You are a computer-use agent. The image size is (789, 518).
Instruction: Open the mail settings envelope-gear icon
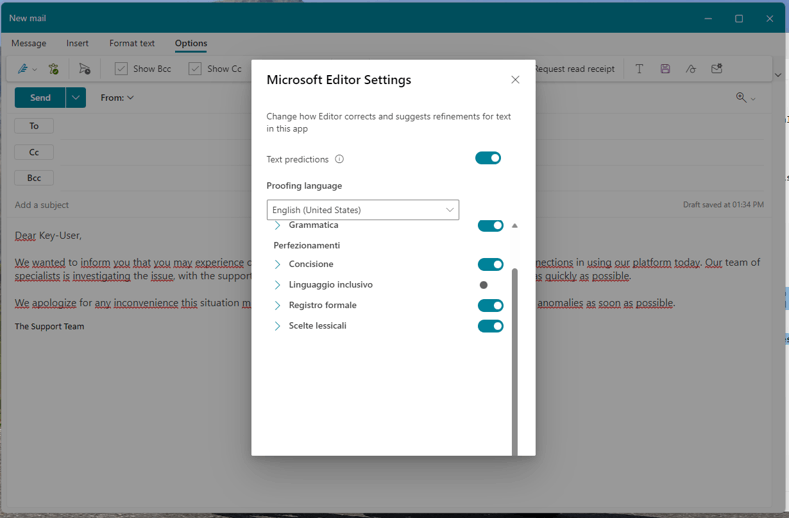click(717, 68)
